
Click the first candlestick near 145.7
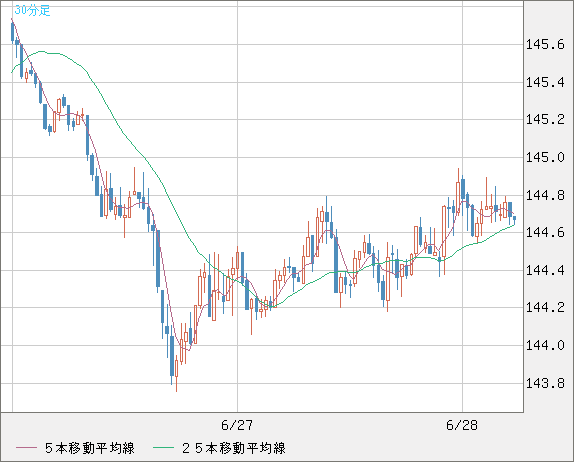[12, 31]
